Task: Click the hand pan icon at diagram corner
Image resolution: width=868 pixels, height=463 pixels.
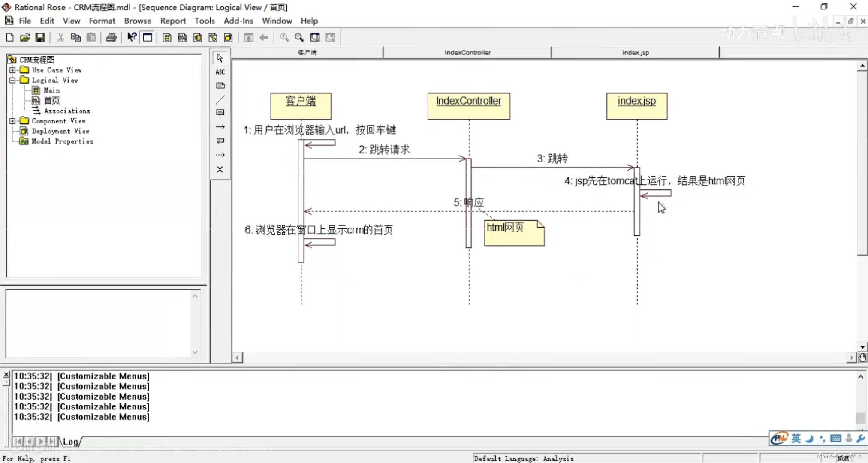Action: click(x=862, y=357)
